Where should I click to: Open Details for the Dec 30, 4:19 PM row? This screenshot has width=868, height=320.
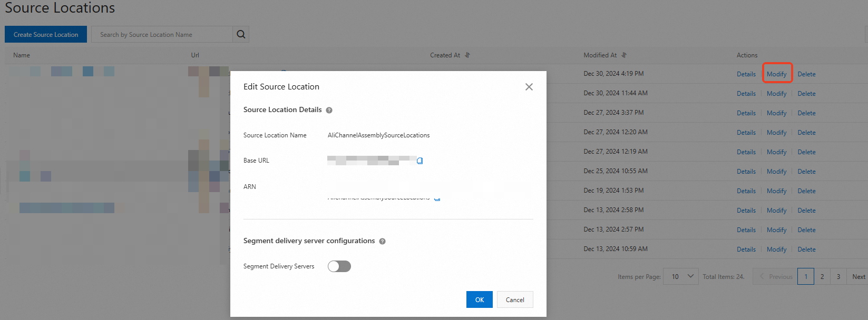[x=746, y=74]
